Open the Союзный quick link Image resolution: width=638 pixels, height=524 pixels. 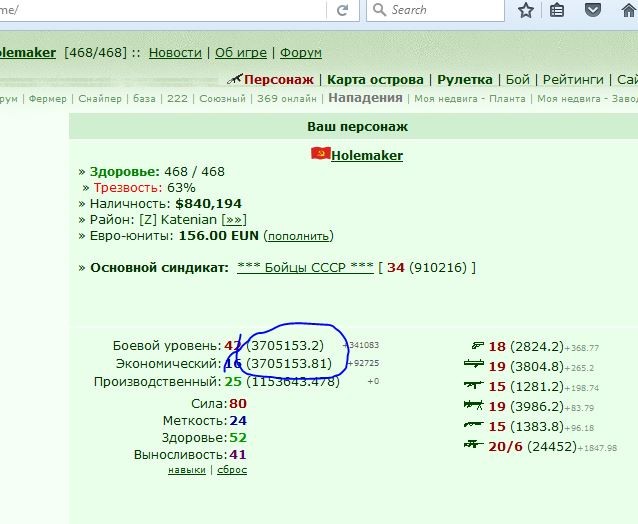223,99
